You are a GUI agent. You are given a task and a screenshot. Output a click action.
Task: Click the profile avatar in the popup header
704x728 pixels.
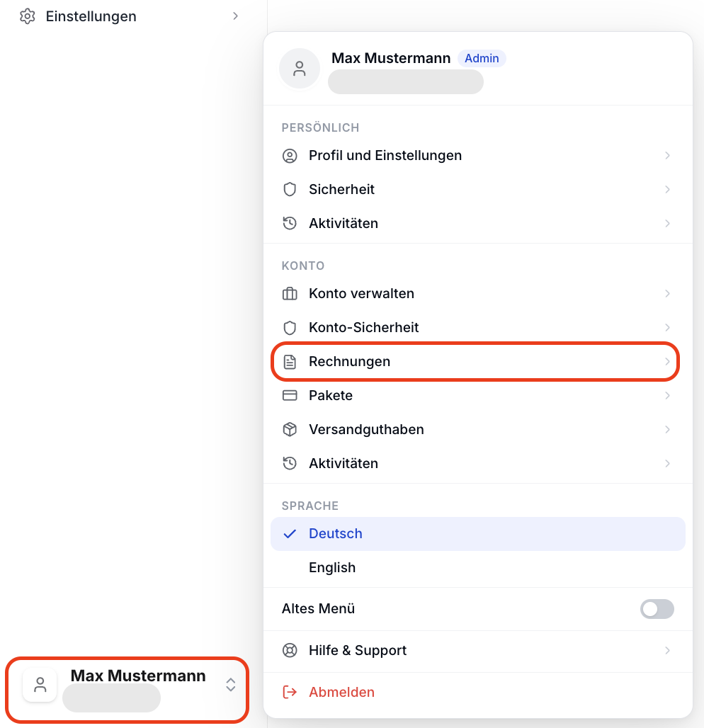pos(300,69)
